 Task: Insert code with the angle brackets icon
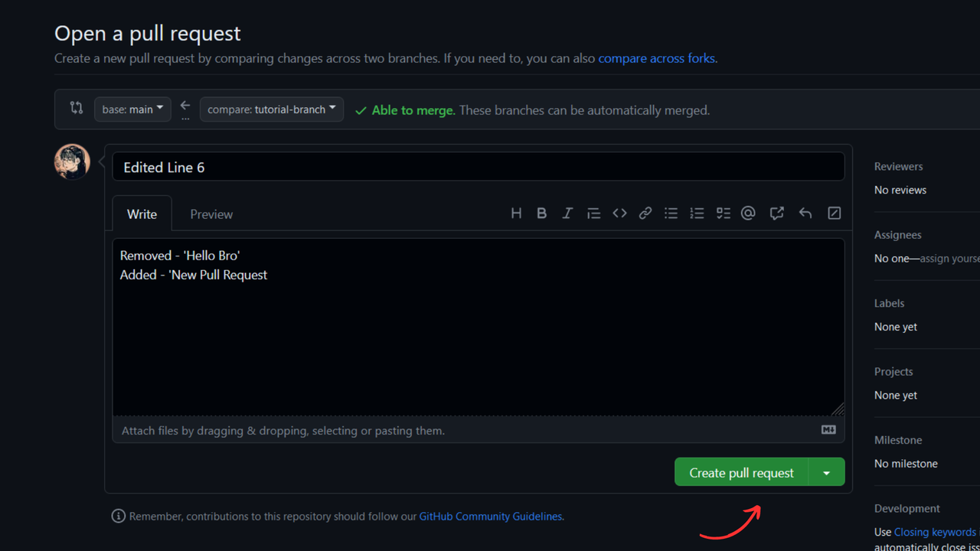tap(619, 214)
